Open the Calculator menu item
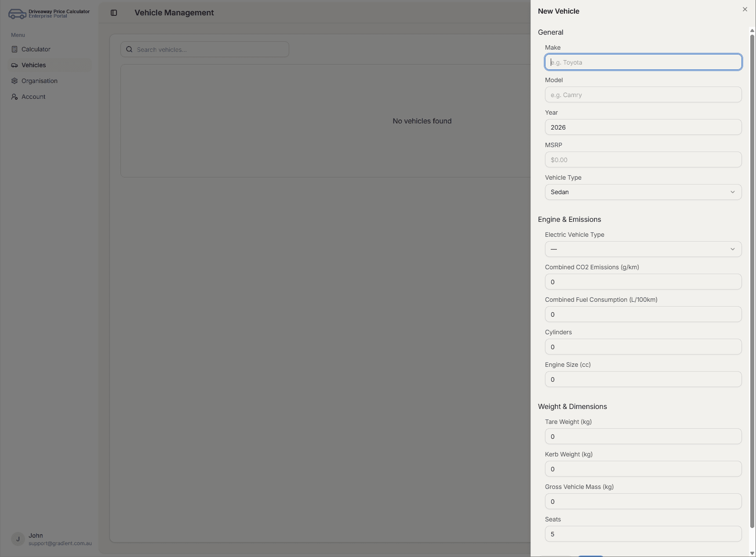Image resolution: width=756 pixels, height=557 pixels. [36, 49]
